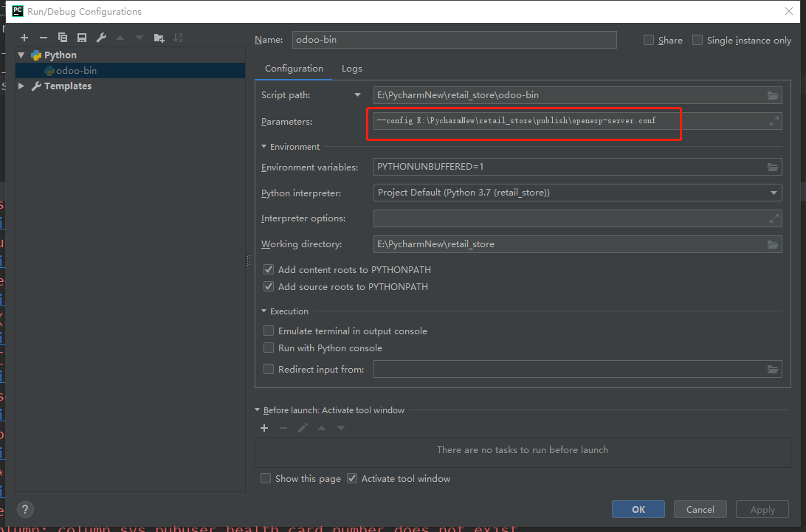806x532 pixels.
Task: Sort configurations alphabetically
Action: (x=178, y=38)
